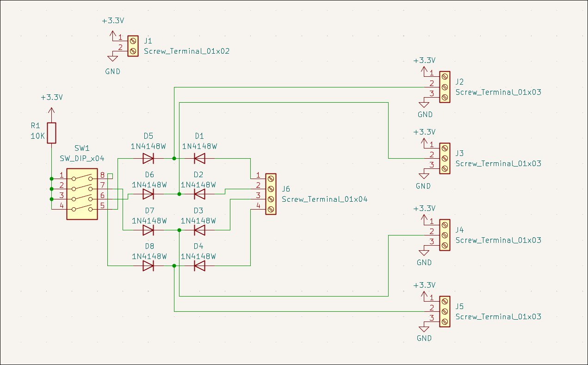This screenshot has width=588, height=365.
Task: Click the junction dot between D8 and D4
Action: coord(174,266)
